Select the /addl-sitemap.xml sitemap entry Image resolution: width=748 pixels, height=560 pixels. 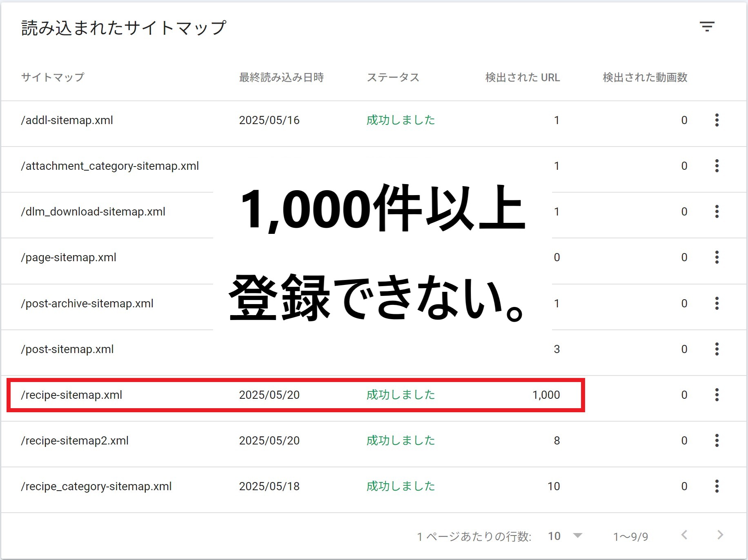(x=67, y=120)
